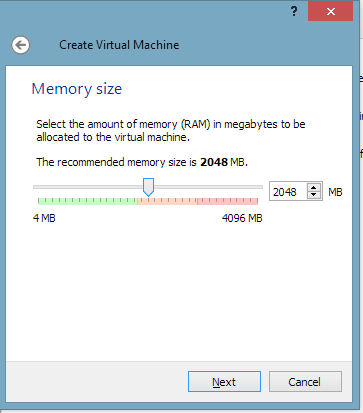Decrease memory with the spinner down arrow
Screen dimensions: 363x413
[313, 195]
